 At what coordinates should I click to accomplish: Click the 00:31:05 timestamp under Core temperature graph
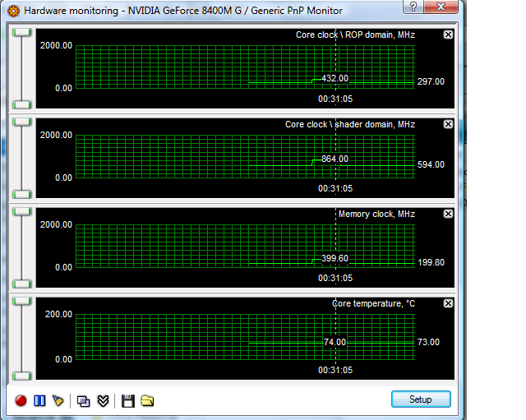click(x=335, y=371)
